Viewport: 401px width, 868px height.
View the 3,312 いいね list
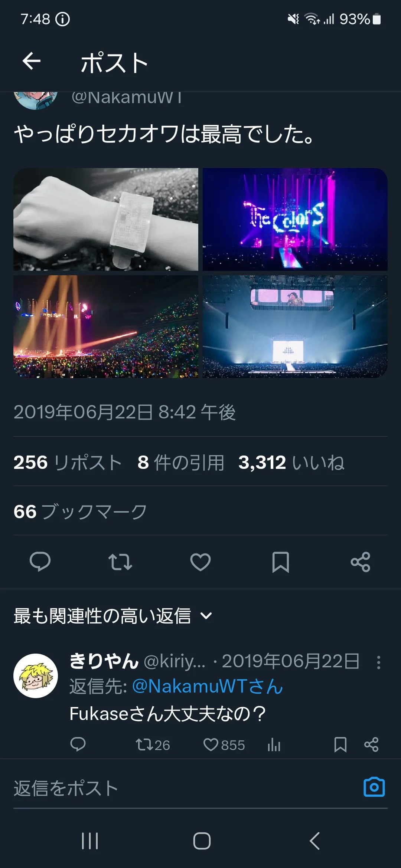click(291, 463)
